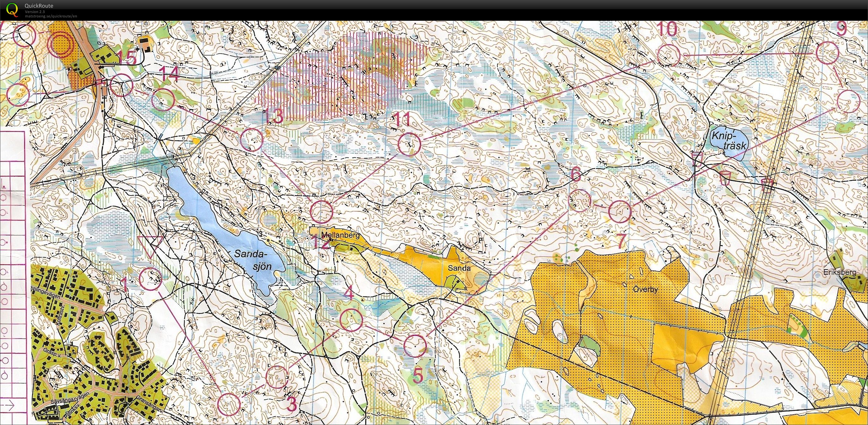Select the finish double-circle symbol
The width and height of the screenshot is (868, 425).
pos(61,45)
